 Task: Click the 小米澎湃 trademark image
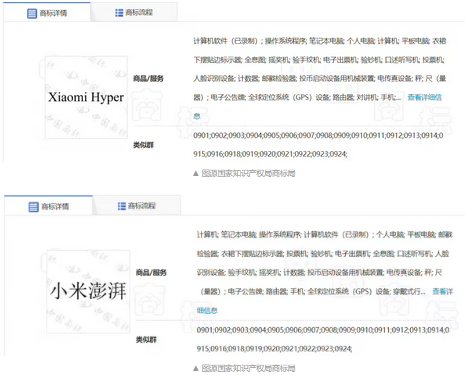pyautogui.click(x=88, y=291)
